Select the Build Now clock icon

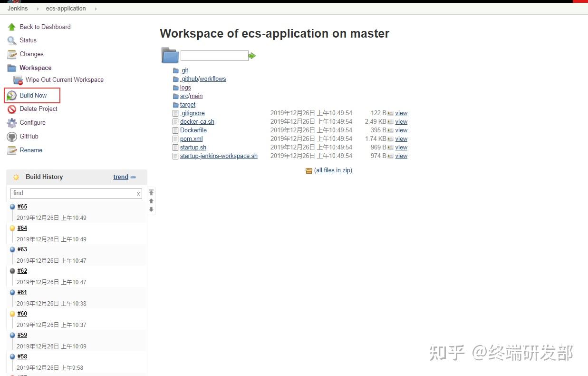click(x=12, y=95)
